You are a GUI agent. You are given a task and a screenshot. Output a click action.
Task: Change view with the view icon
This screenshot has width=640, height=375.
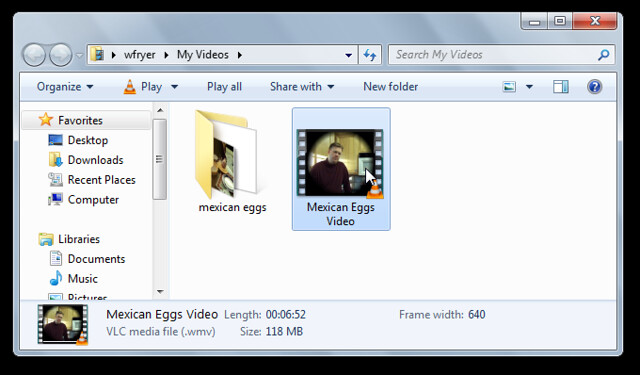pos(509,87)
